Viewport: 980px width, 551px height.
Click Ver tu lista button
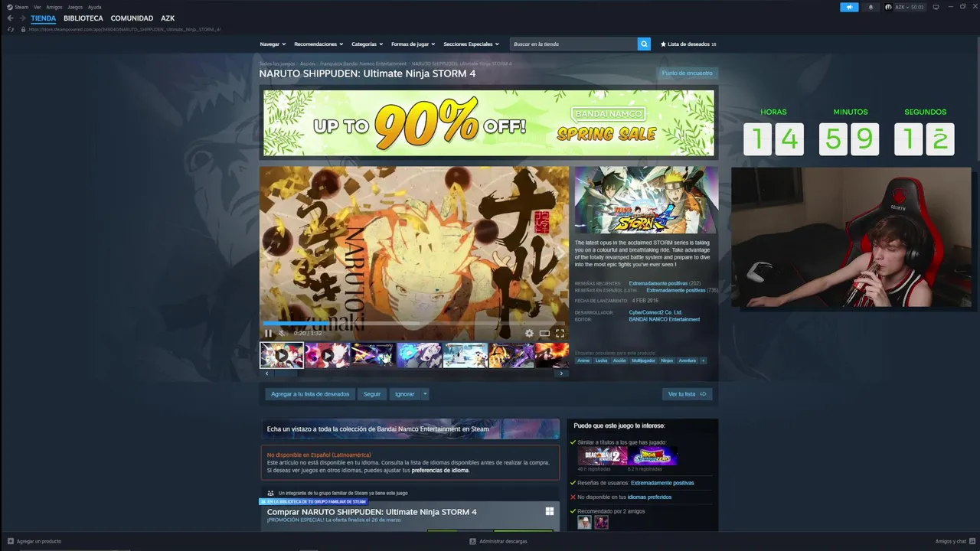tap(687, 394)
